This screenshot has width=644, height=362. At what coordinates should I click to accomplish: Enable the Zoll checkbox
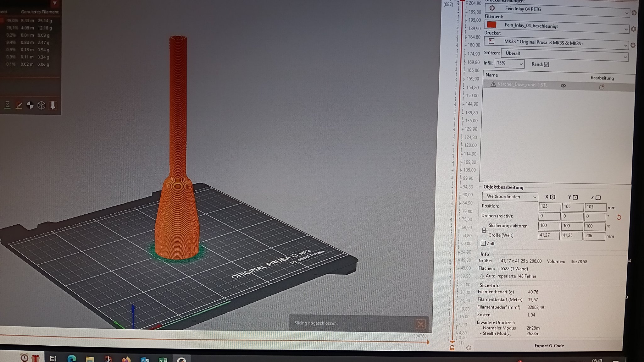pos(483,244)
